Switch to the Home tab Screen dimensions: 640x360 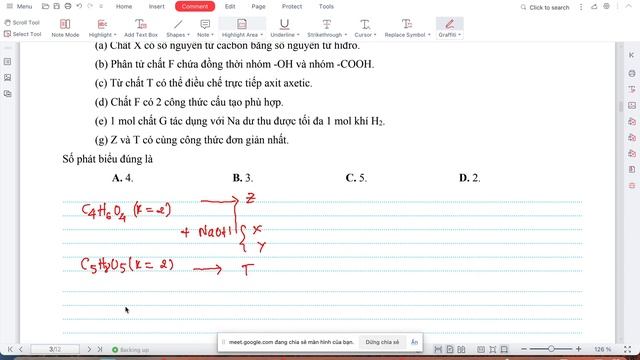(x=124, y=7)
